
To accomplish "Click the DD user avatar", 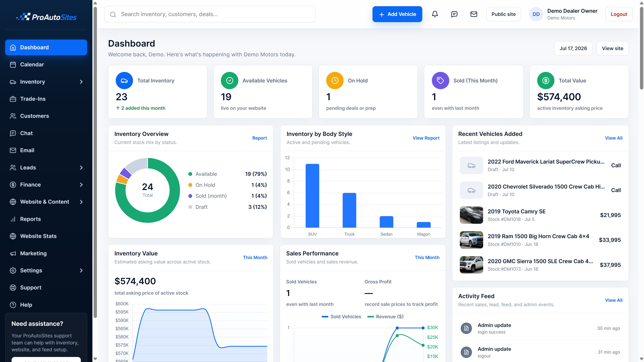I will coord(536,14).
